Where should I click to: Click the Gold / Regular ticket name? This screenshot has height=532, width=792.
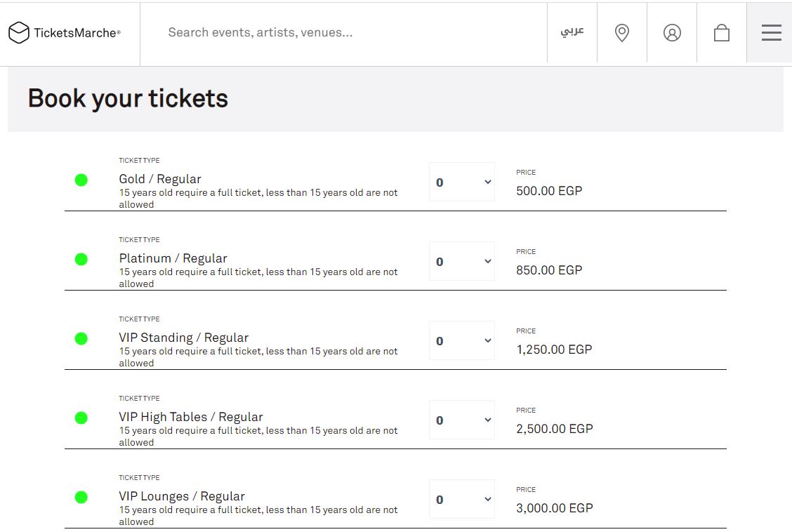(160, 179)
